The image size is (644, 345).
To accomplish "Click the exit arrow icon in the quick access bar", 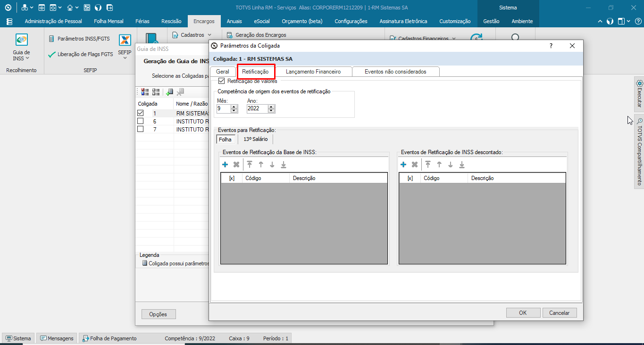I will 109,8.
